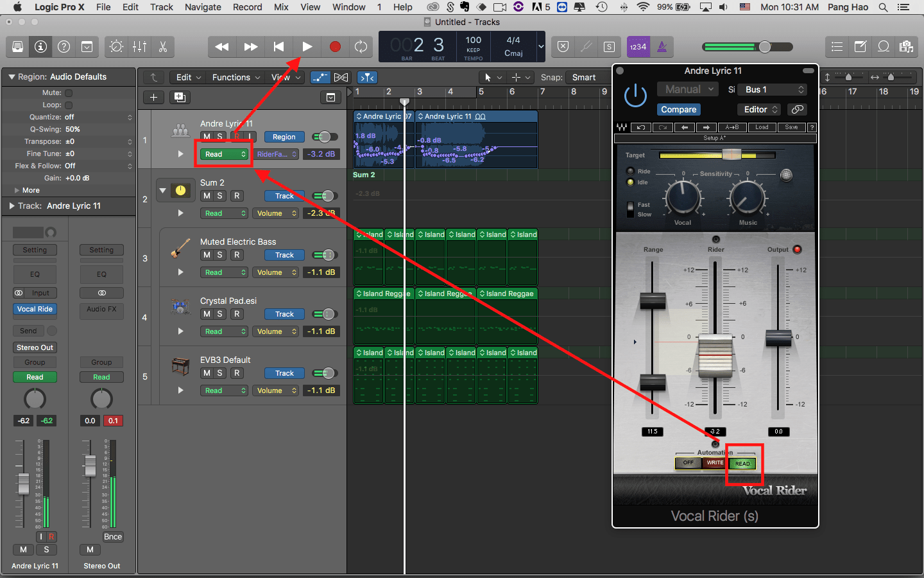
Task: Open the List Editors icon
Action: click(837, 47)
